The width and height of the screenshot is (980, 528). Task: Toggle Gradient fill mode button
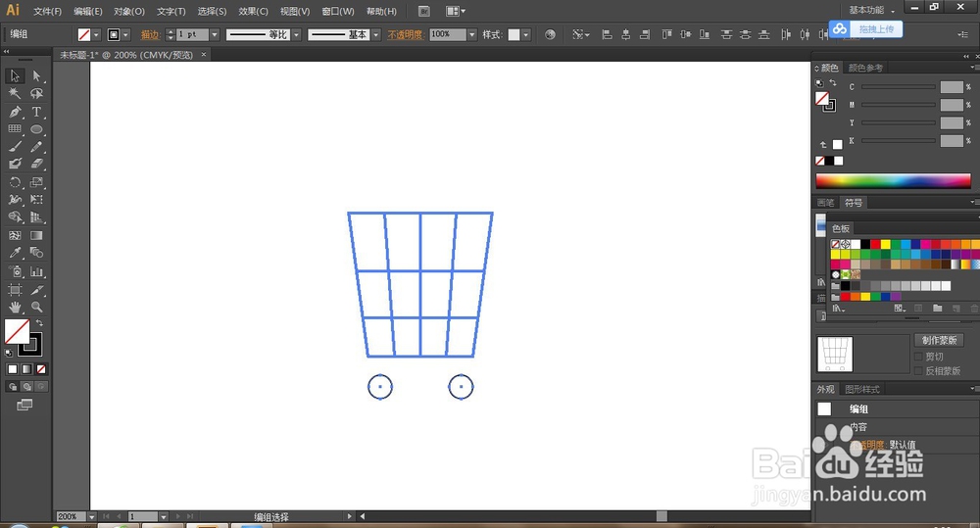26,369
